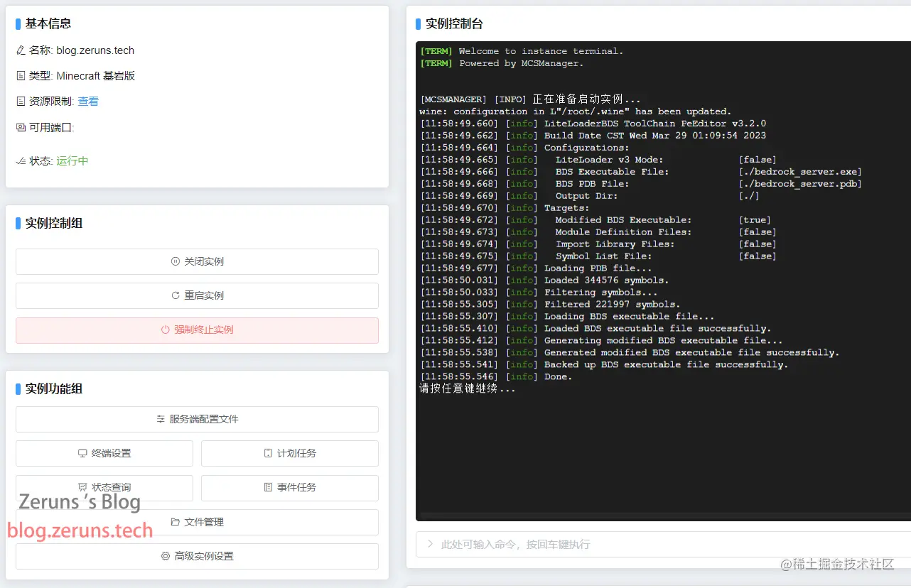
Task: Click the instance name blog.zeruns.tech
Action: [95, 50]
